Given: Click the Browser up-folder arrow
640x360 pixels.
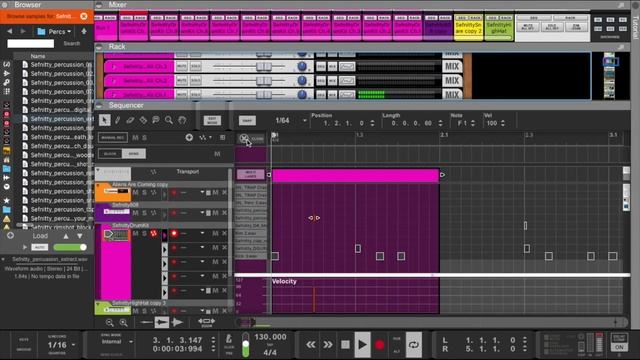Looking at the screenshot, I should coord(84,31).
